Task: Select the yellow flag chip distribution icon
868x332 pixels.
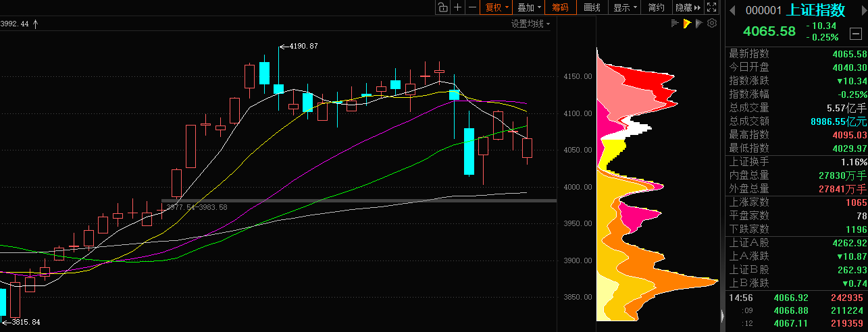Action: click(687, 24)
